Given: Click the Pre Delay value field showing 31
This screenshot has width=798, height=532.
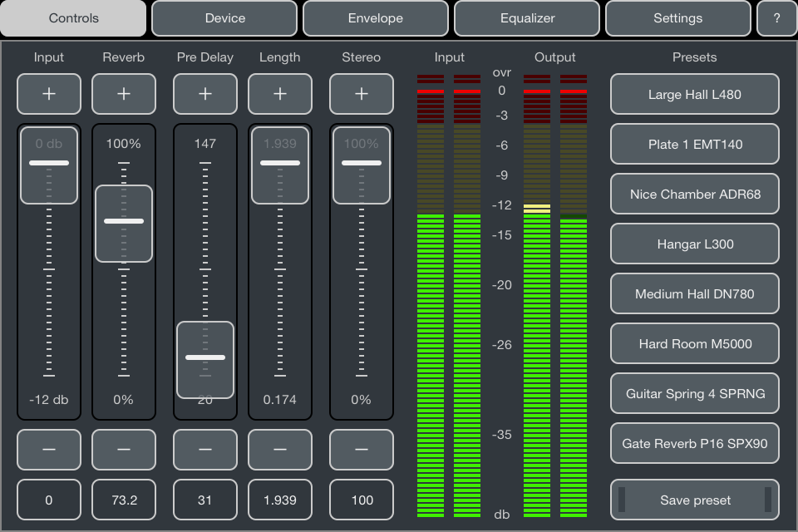Looking at the screenshot, I should point(205,500).
